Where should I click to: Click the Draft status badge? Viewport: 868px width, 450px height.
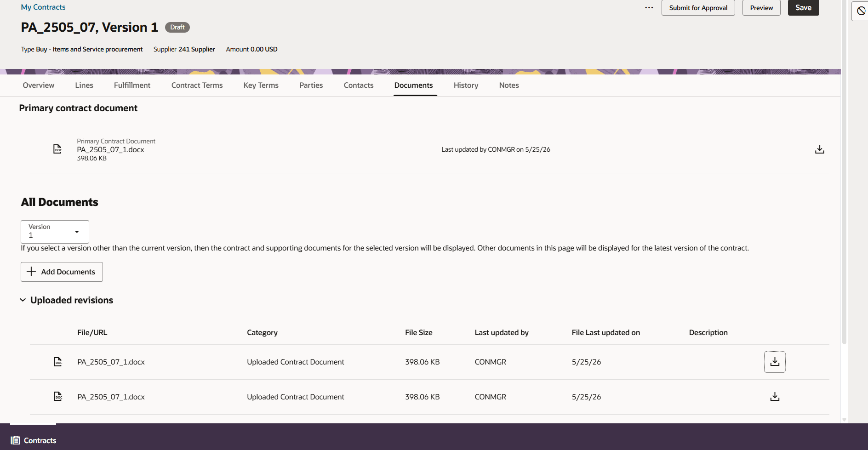tap(177, 28)
